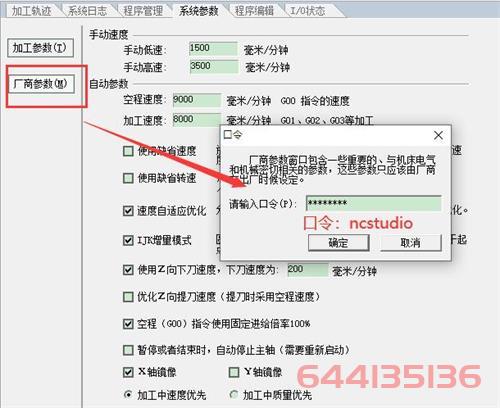500x408 pixels.
Task: Enable the 使用缺省转速 checkbox
Action: 128,178
